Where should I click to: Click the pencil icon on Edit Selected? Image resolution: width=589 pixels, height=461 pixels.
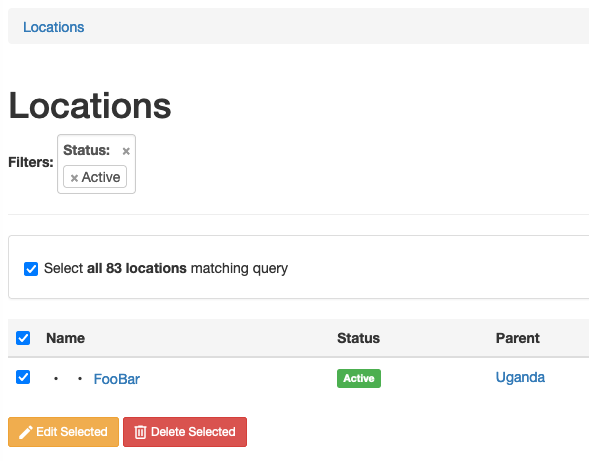[x=25, y=432]
